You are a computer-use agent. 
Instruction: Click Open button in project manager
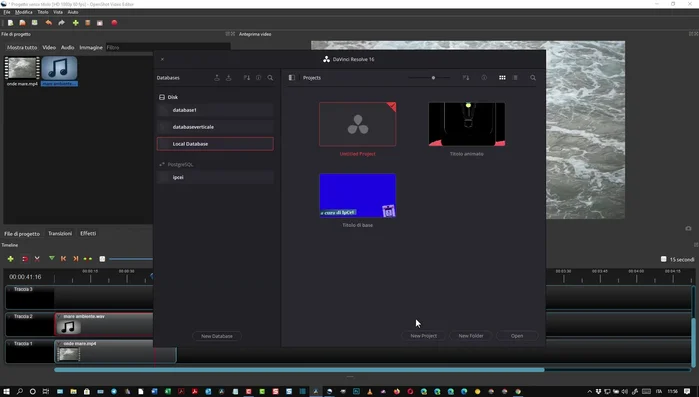tap(517, 336)
